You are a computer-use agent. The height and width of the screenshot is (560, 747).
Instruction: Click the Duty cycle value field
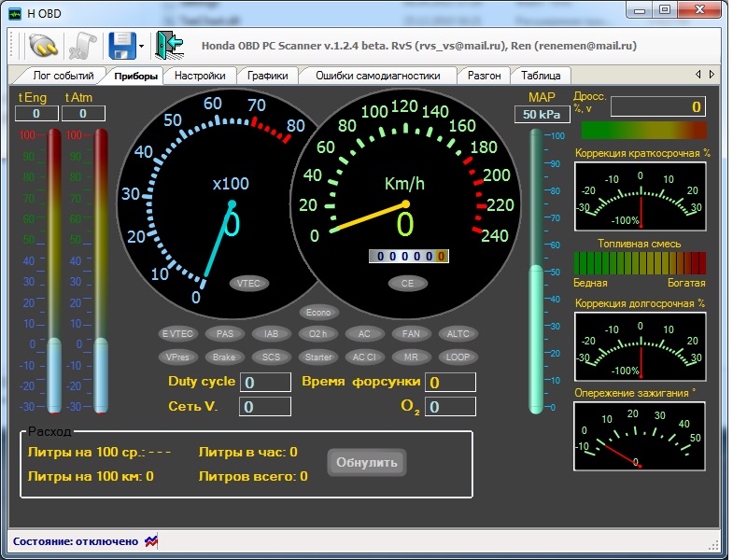click(265, 383)
